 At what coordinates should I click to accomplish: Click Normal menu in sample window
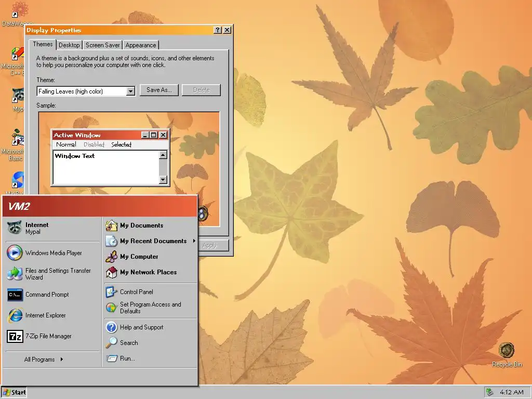click(66, 144)
